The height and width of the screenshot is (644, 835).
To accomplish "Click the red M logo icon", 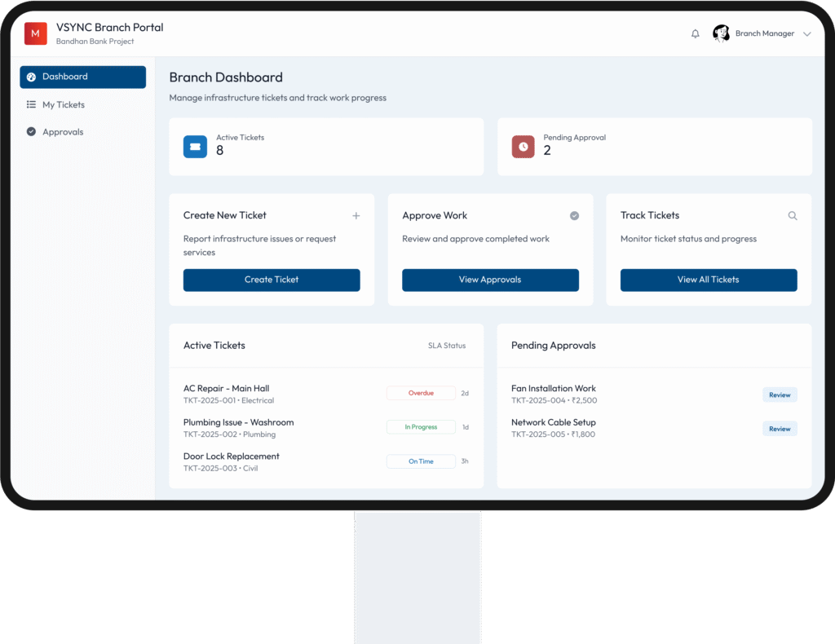I will [x=35, y=33].
